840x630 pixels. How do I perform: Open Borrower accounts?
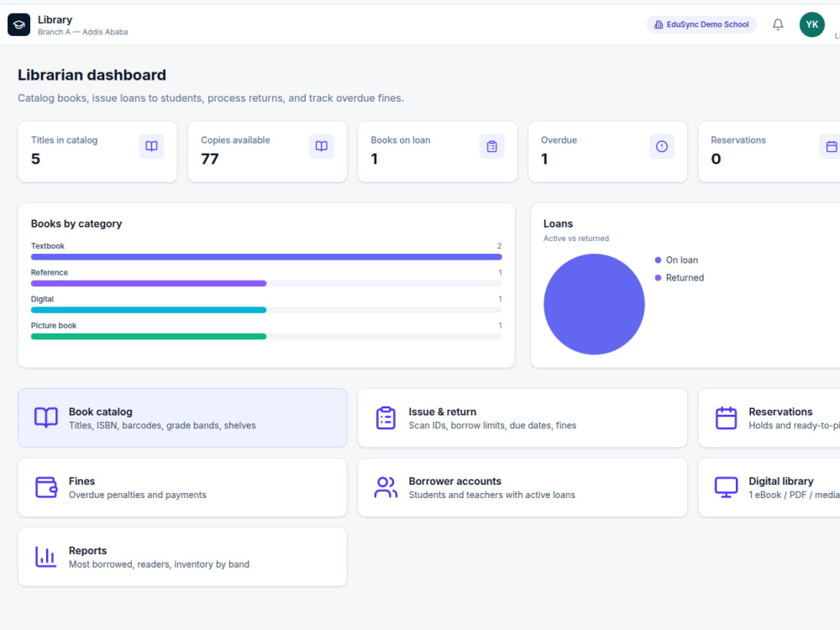522,487
